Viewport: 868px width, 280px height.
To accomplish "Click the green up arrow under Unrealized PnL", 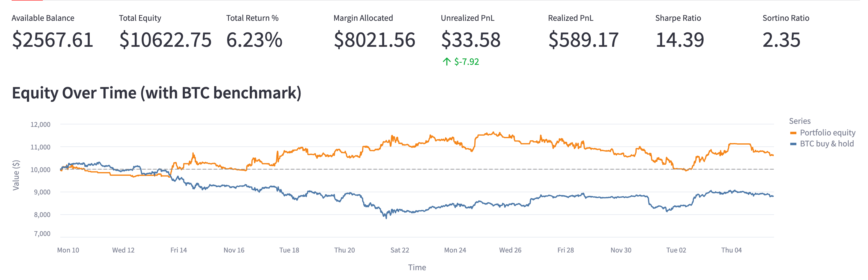I will [x=447, y=61].
